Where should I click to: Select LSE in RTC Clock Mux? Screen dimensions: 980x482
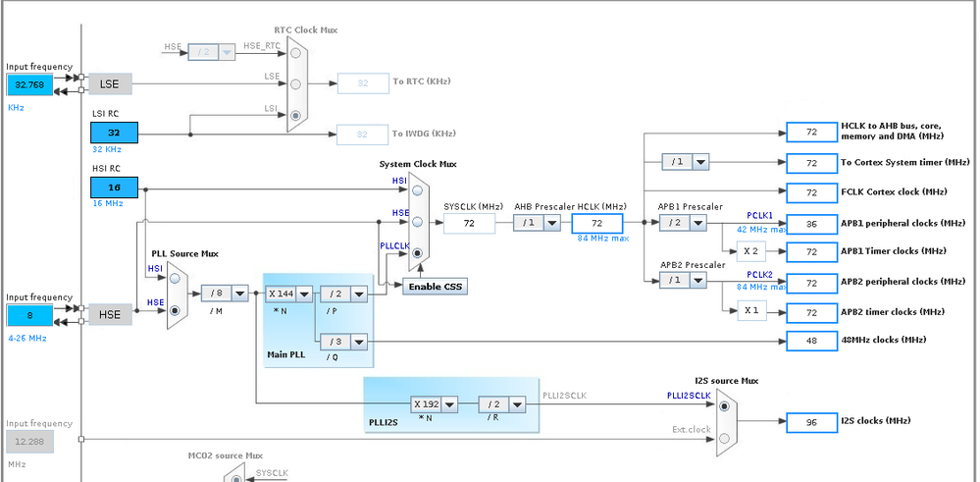coord(295,84)
